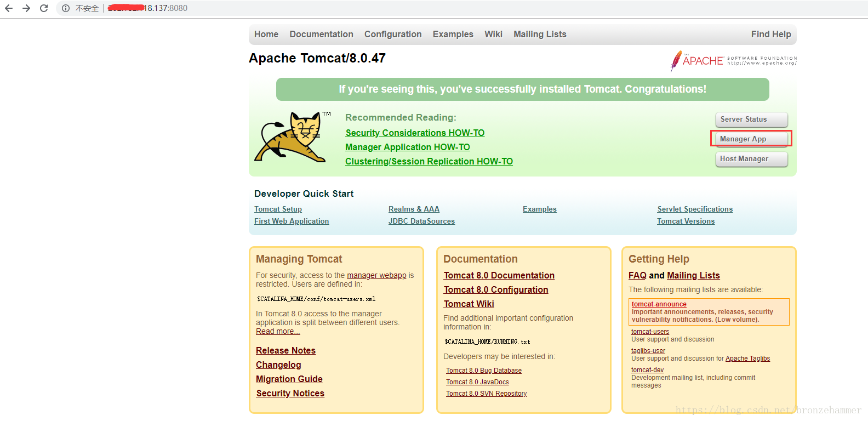Open the Tomcat Setup link

tap(278, 209)
